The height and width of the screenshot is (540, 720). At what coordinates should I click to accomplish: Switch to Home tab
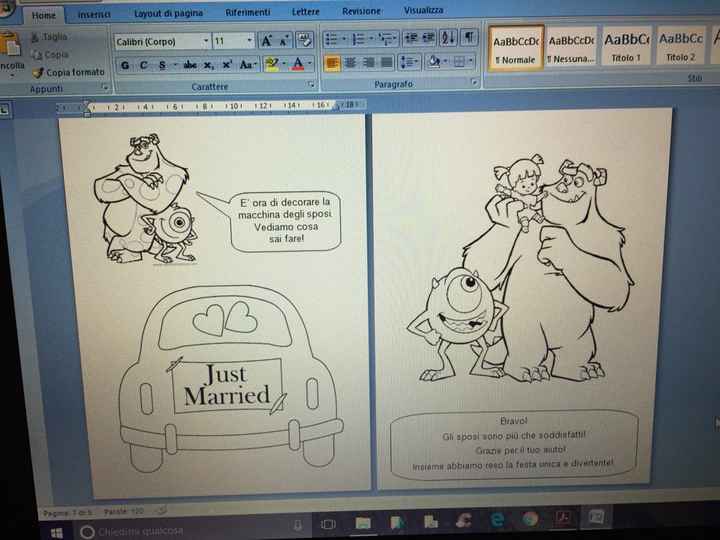coord(44,15)
